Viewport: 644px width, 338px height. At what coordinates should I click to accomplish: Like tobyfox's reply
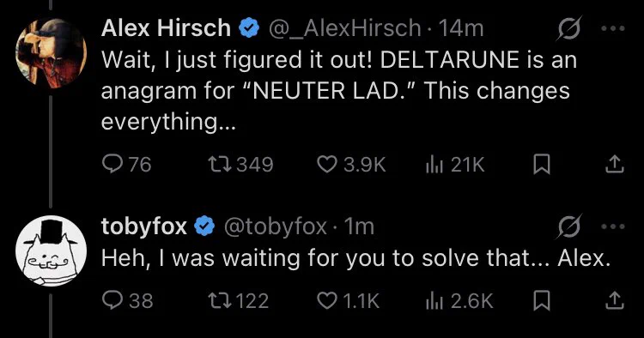(349, 300)
